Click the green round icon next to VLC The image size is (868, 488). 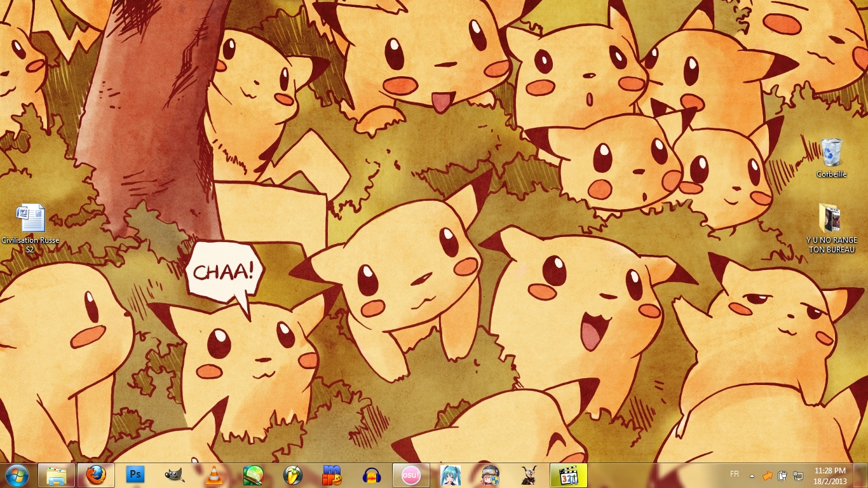tap(254, 475)
